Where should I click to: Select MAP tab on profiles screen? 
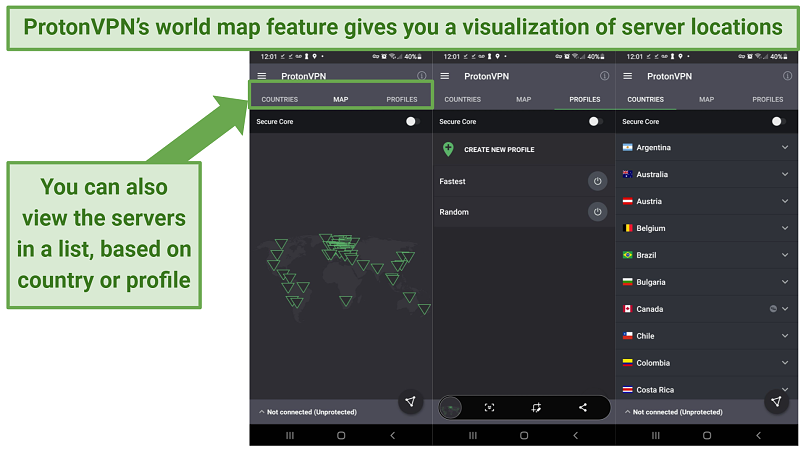point(524,99)
